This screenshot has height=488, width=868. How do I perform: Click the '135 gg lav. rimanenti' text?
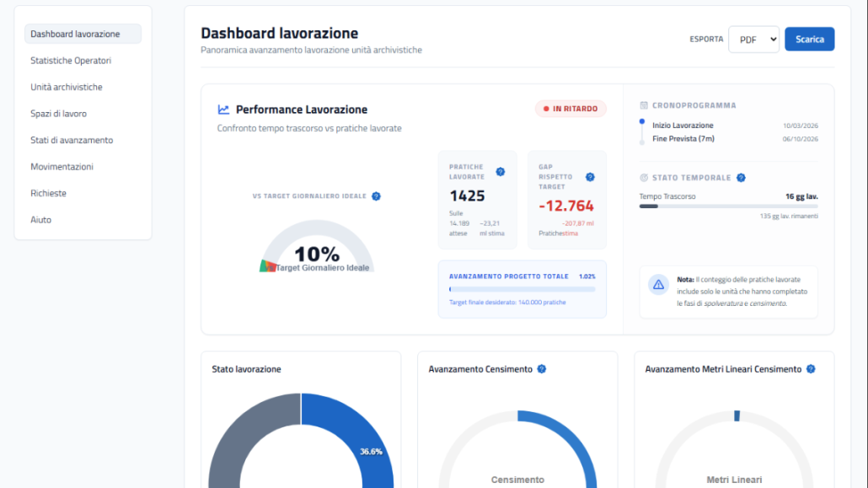pyautogui.click(x=789, y=216)
